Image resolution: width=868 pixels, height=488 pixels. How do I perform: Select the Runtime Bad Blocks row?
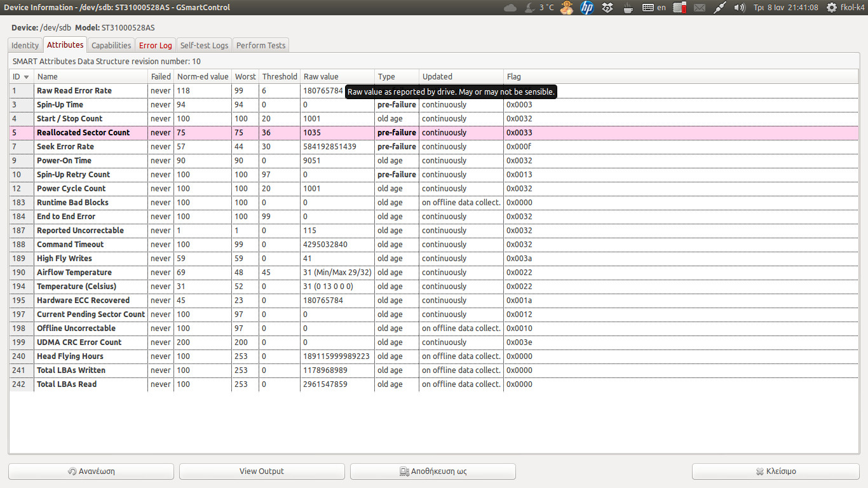pos(434,203)
